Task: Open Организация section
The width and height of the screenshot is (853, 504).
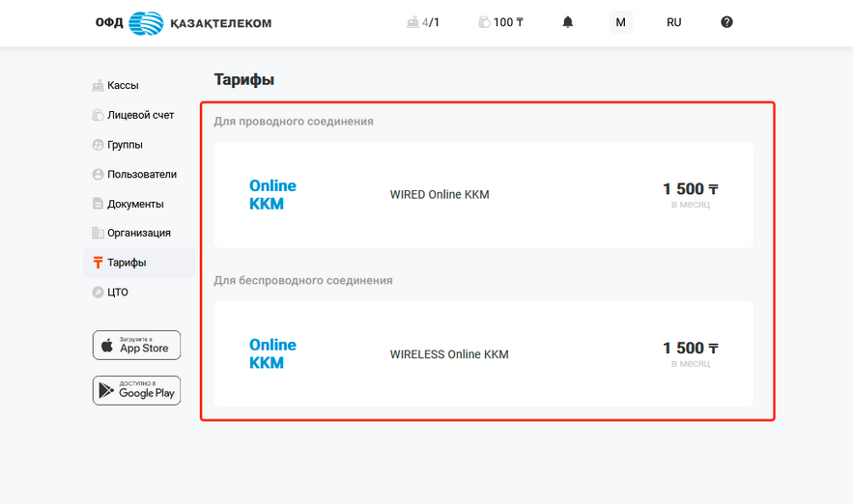Action: click(139, 233)
